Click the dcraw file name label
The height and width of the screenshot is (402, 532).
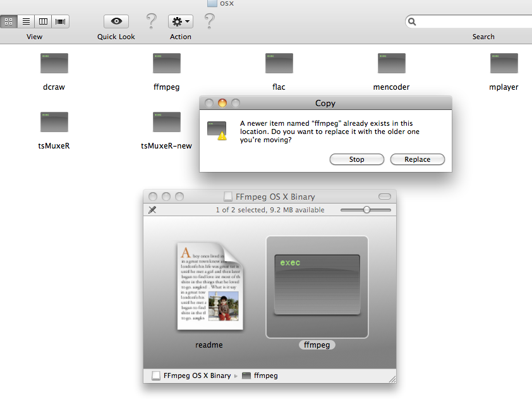pos(54,87)
